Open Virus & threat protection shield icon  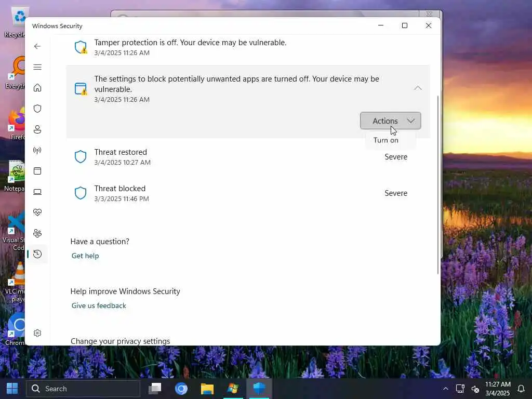(x=37, y=109)
